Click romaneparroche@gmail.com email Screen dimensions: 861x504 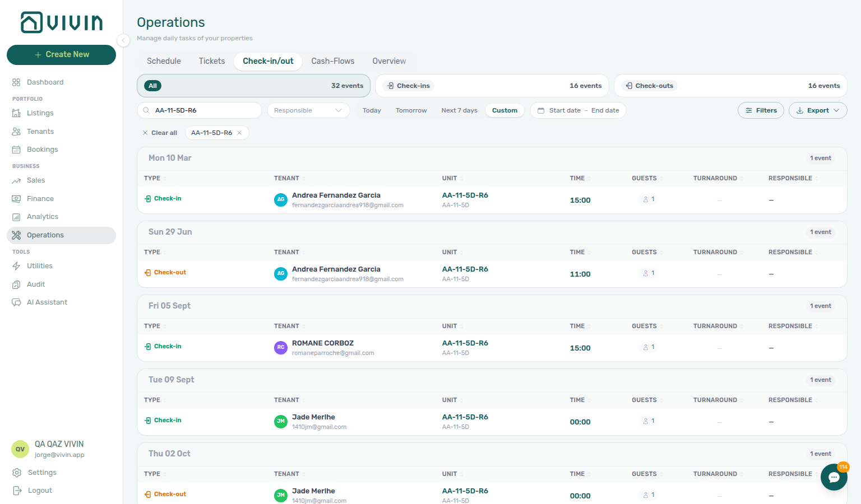(333, 353)
